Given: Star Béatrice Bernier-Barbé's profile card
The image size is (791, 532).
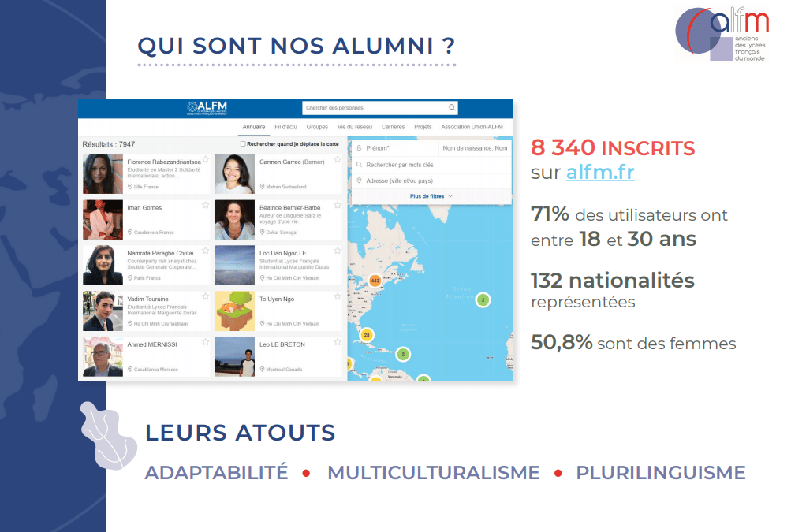Looking at the screenshot, I should tap(338, 205).
